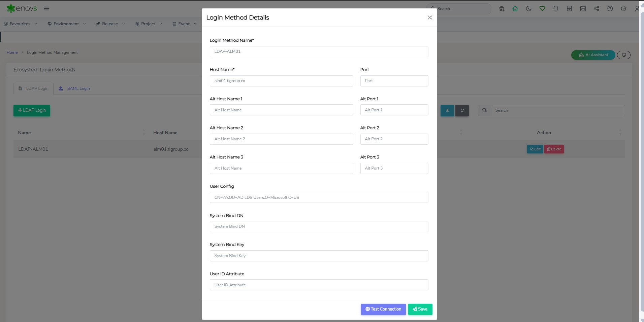Viewport: 644px width, 322px height.
Task: Toggle the hamburger sidebar menu
Action: [46, 8]
